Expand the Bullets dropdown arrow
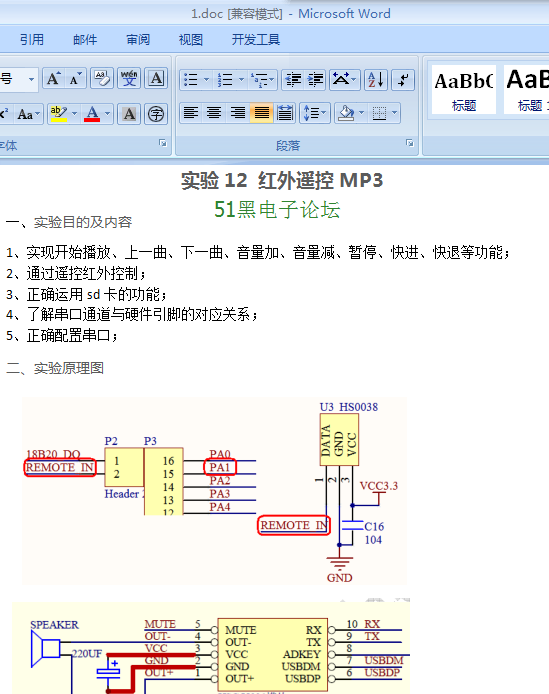 tap(206, 80)
